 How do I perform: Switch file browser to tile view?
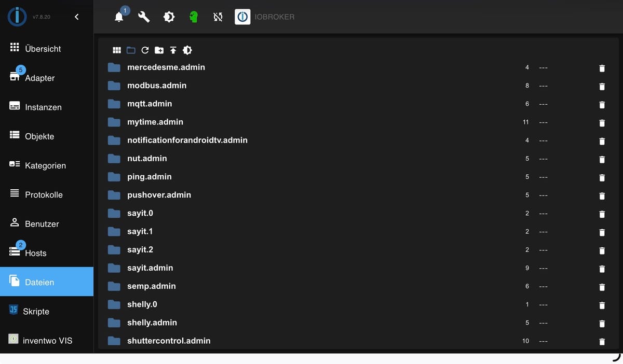[x=117, y=50]
